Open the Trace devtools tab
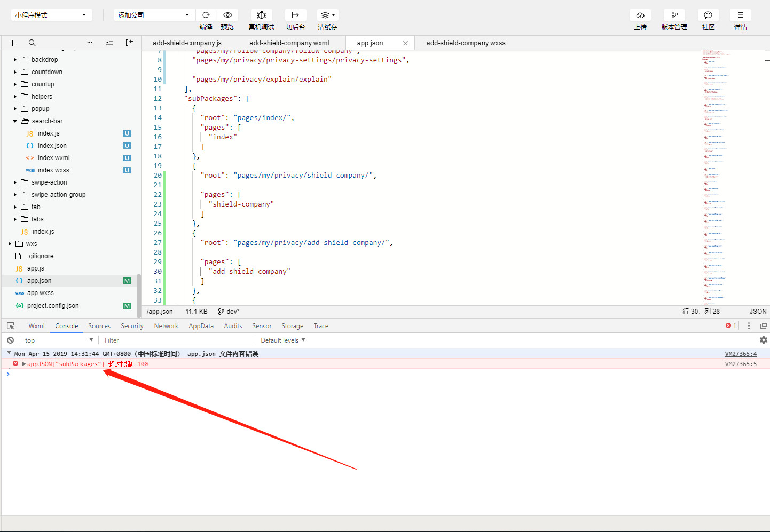 pos(321,326)
